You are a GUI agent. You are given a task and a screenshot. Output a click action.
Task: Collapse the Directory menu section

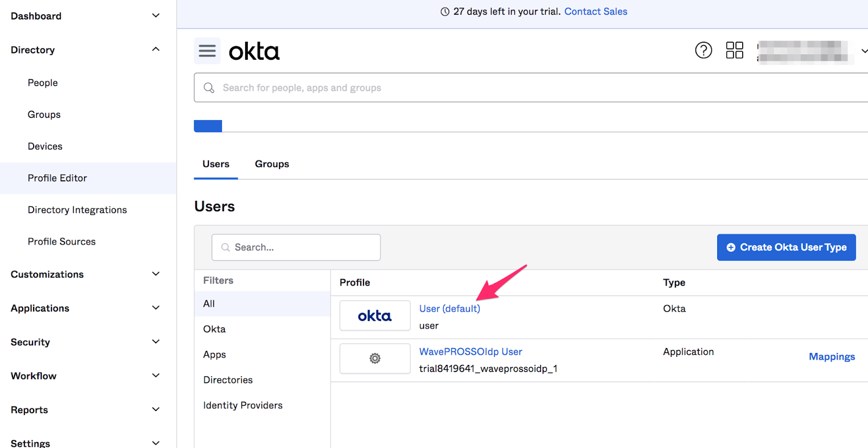tap(156, 49)
